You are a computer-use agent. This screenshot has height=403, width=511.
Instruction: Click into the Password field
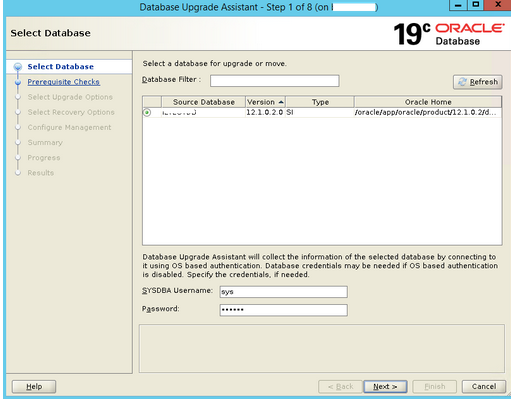click(x=283, y=310)
